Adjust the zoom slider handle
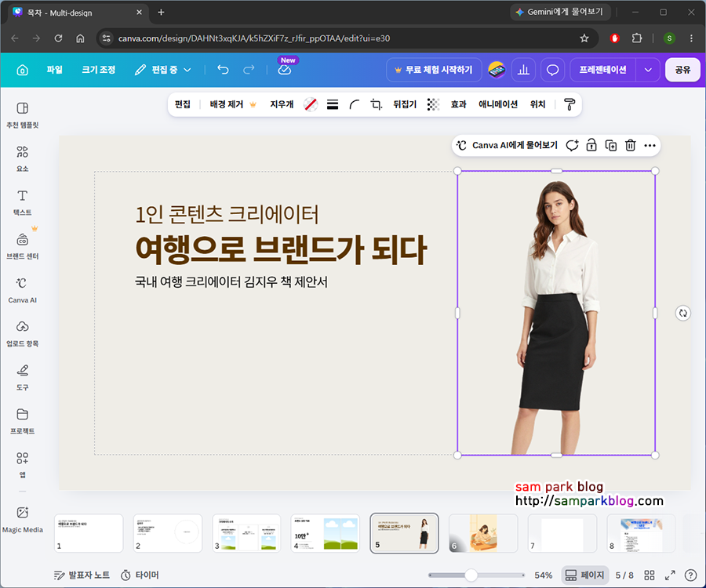Screen dimensions: 706x588 [471, 575]
